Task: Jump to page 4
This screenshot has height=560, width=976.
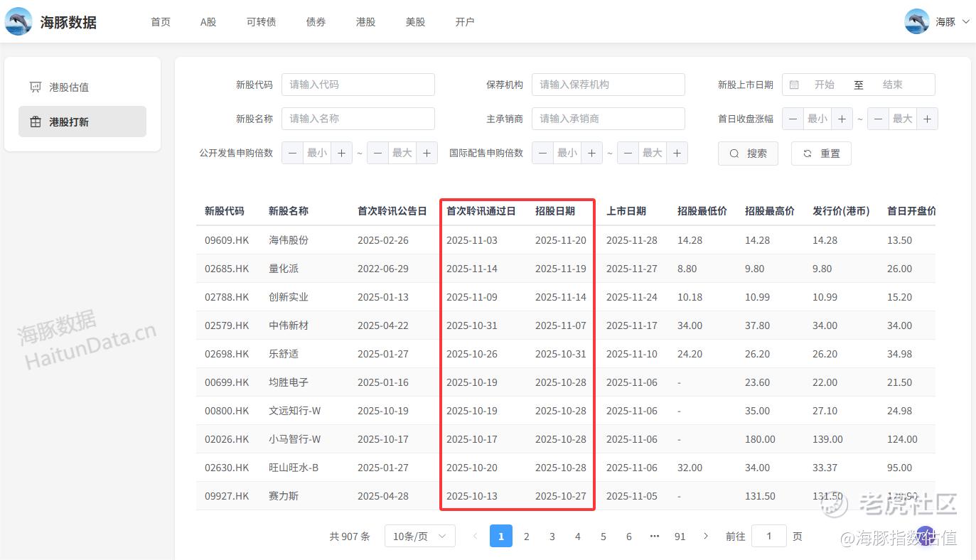Action: (x=578, y=537)
